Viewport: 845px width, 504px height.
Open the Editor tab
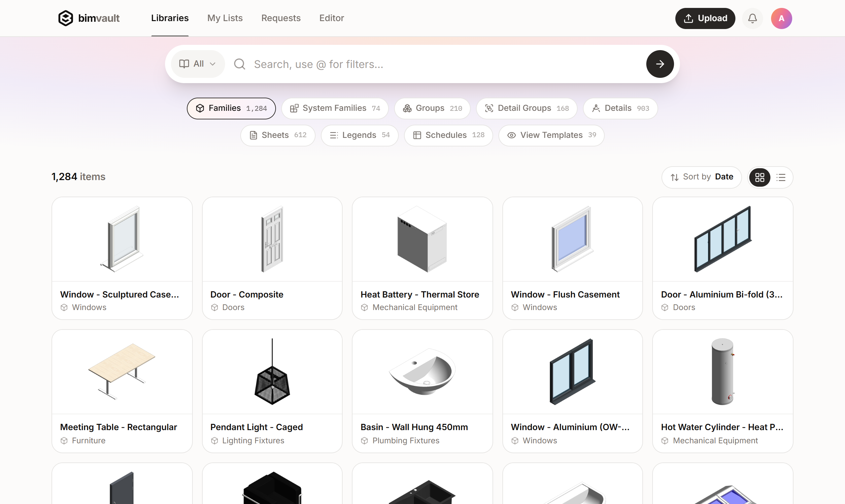(331, 18)
